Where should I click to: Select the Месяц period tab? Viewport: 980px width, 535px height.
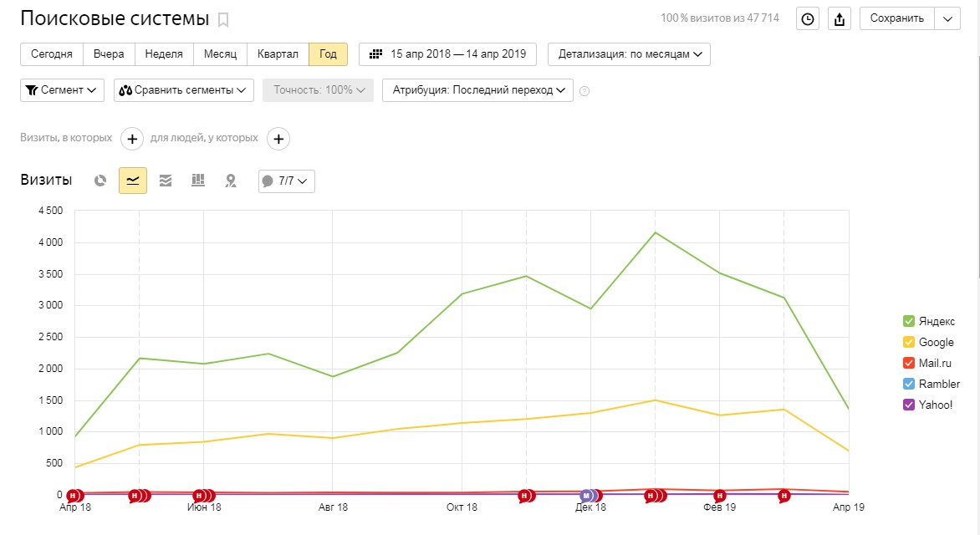[221, 54]
